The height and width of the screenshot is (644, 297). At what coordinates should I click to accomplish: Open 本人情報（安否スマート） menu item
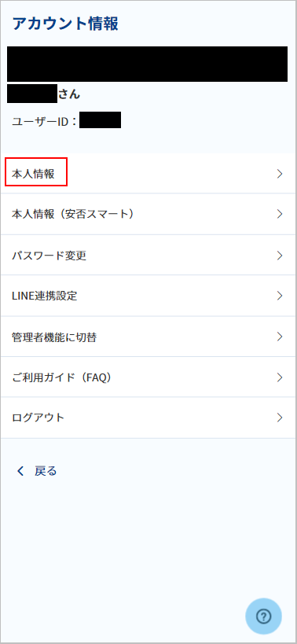pos(148,214)
